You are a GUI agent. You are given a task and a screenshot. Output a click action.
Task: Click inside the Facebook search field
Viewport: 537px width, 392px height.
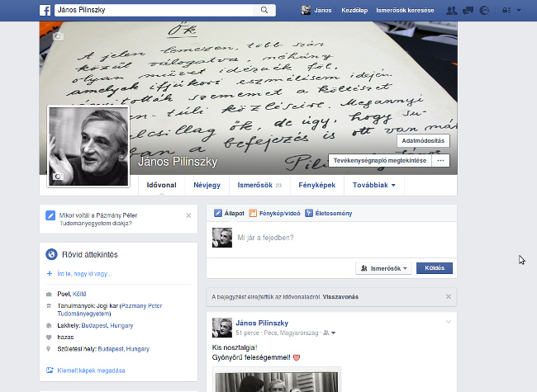point(154,10)
